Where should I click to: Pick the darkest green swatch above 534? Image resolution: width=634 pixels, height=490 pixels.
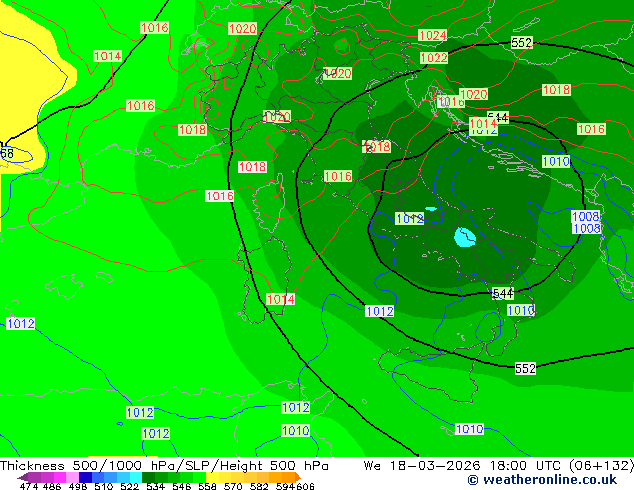148,477
